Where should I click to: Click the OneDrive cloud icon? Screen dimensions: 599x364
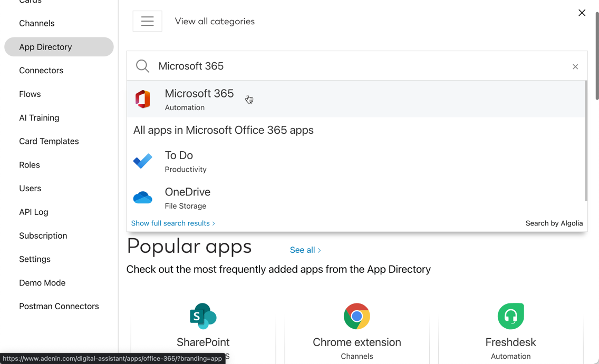[x=143, y=198]
